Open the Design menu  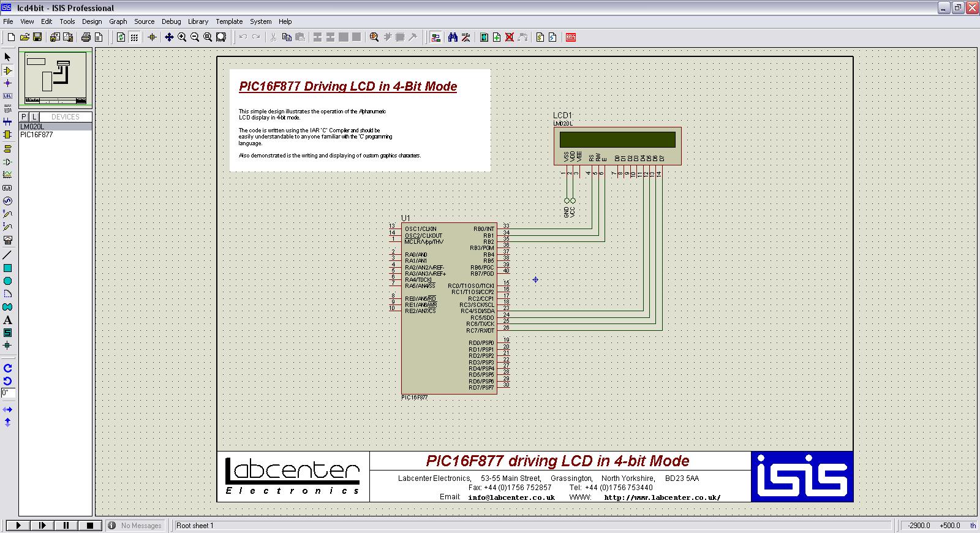(92, 21)
